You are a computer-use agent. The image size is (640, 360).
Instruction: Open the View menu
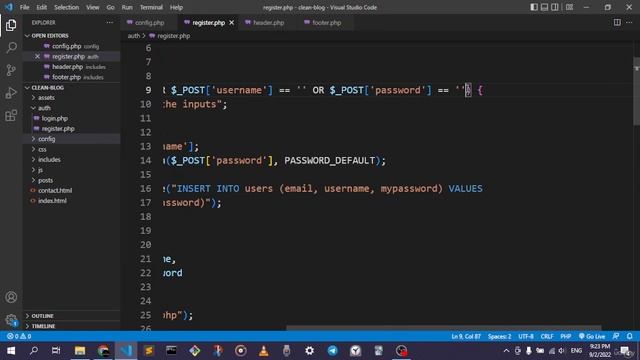coord(93,7)
